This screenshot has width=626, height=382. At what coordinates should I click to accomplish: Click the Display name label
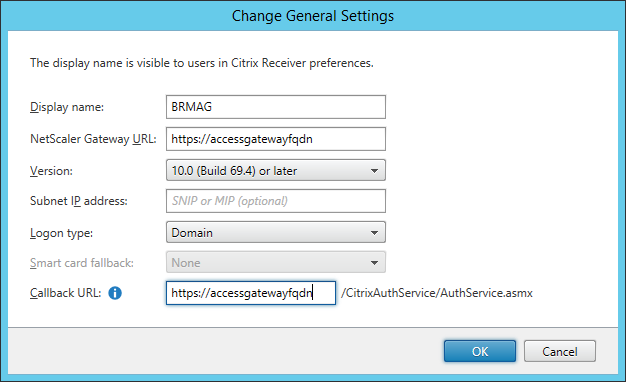tap(67, 107)
